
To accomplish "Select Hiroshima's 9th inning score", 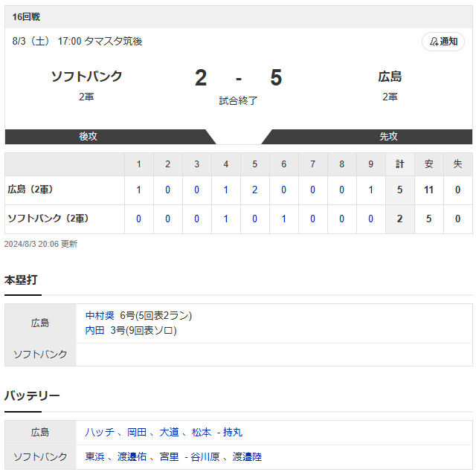I will (370, 190).
